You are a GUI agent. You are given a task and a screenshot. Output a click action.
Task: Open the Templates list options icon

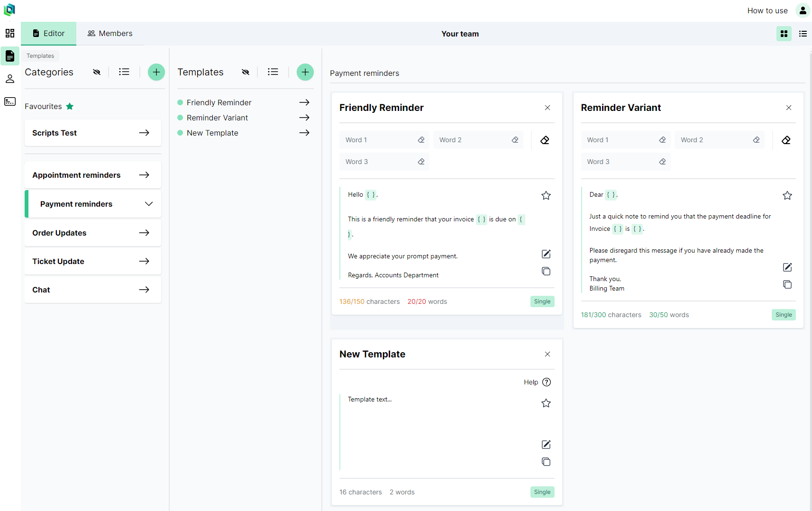click(x=273, y=72)
